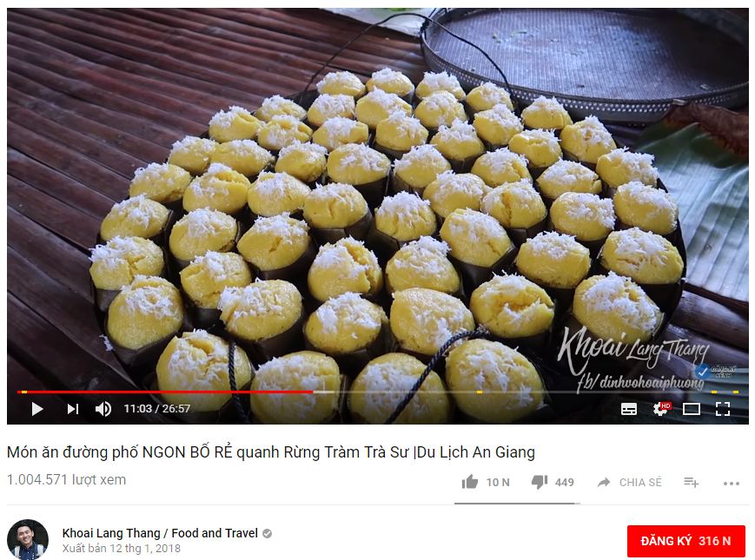Toggle subtitles captions button
755x560 pixels.
click(629, 409)
